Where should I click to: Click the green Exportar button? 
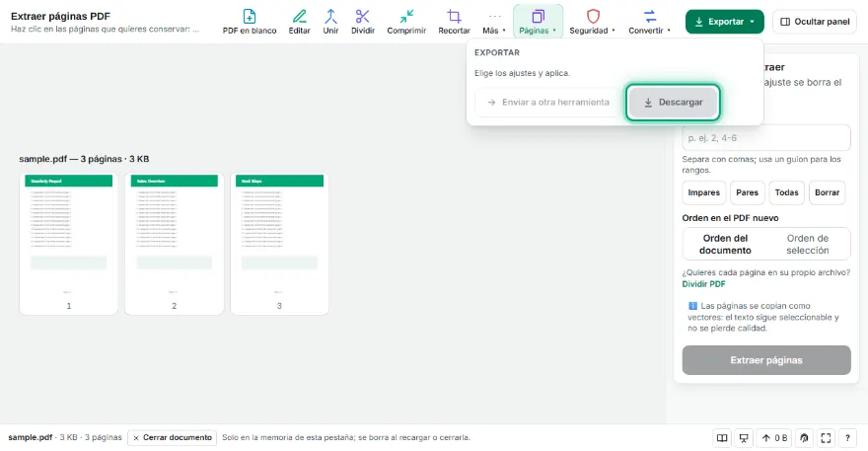(724, 22)
